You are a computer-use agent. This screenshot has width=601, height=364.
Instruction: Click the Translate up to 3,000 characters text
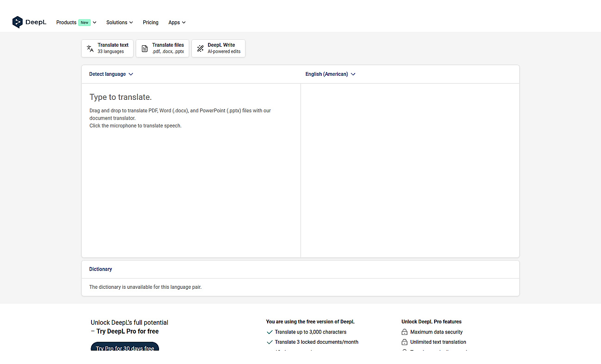[311, 332]
